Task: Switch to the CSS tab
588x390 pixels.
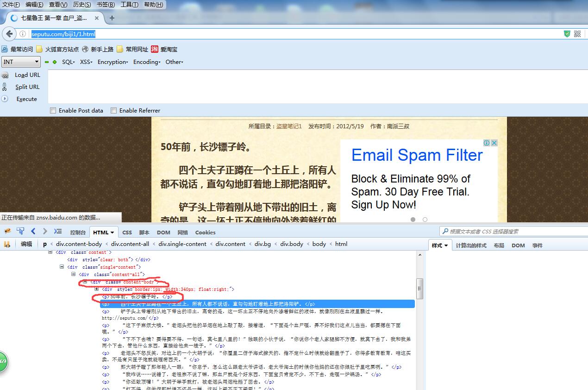Action: [x=127, y=233]
